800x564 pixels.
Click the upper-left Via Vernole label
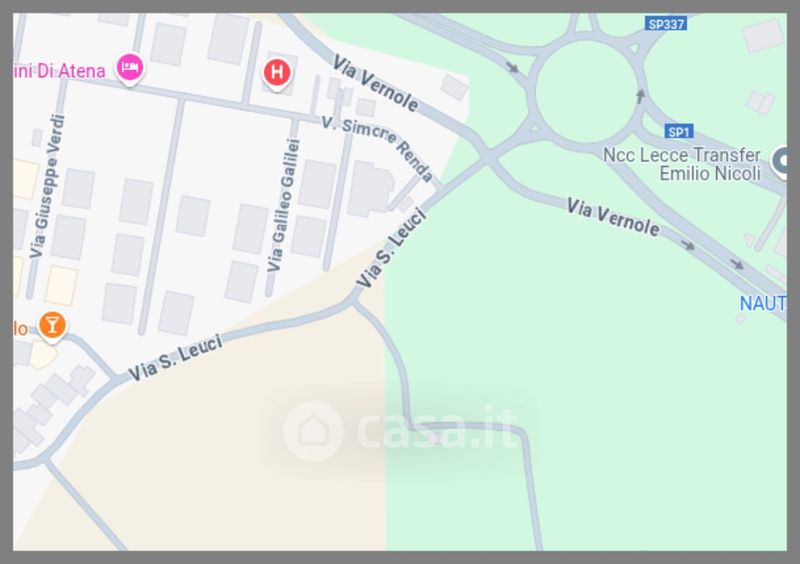point(376,83)
